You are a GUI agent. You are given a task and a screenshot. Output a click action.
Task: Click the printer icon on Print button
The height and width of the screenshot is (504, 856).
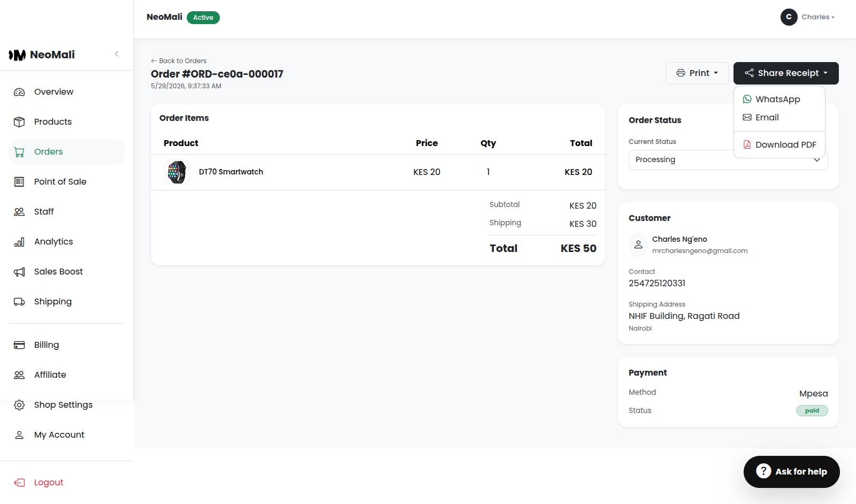[681, 73]
